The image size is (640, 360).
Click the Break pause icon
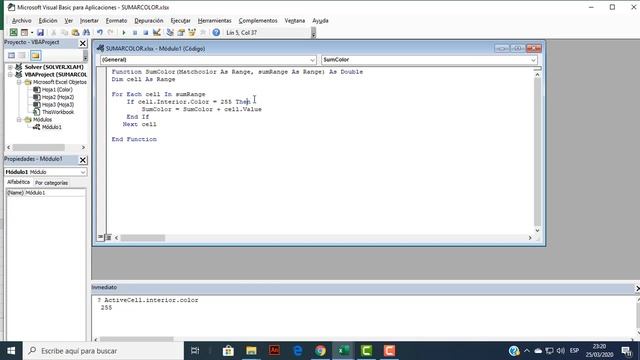tap(135, 33)
